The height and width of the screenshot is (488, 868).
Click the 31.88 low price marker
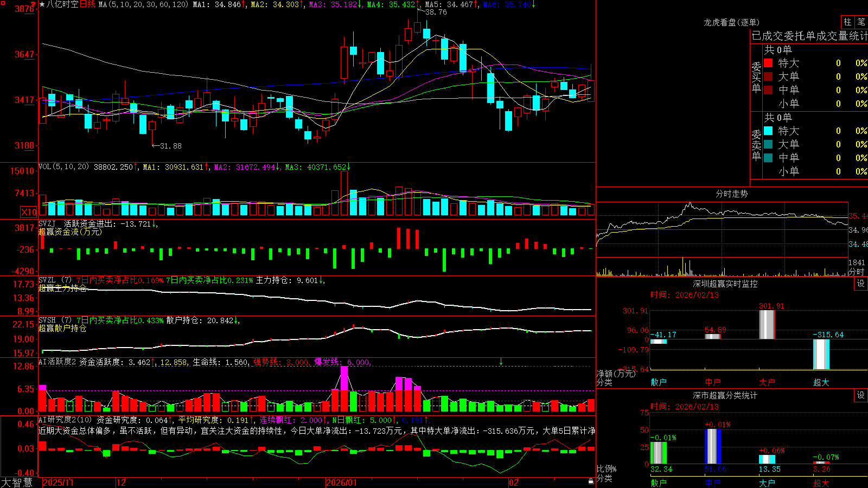[171, 146]
